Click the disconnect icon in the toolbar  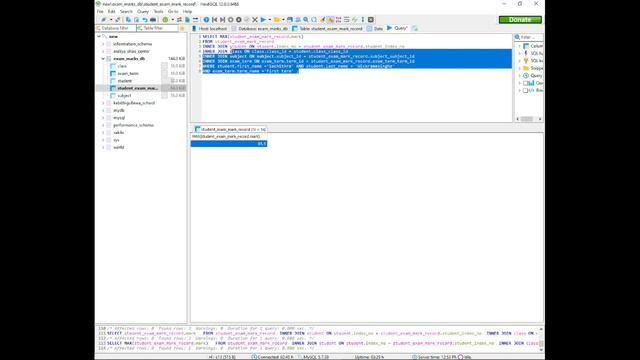click(x=118, y=20)
